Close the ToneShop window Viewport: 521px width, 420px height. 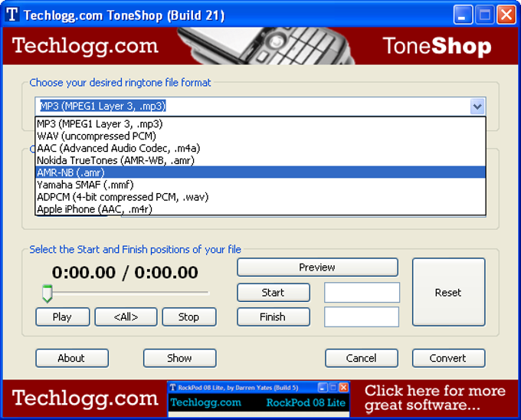(506, 15)
